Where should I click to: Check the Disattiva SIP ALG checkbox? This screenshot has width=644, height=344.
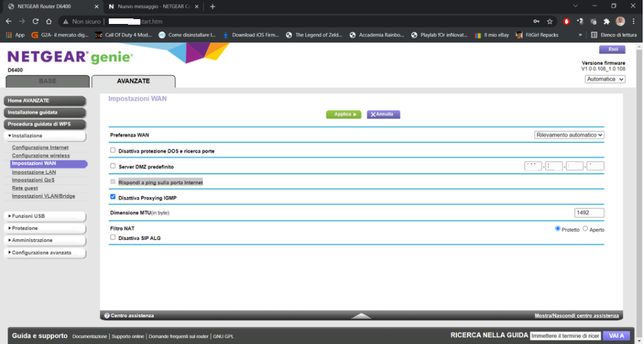pos(113,237)
